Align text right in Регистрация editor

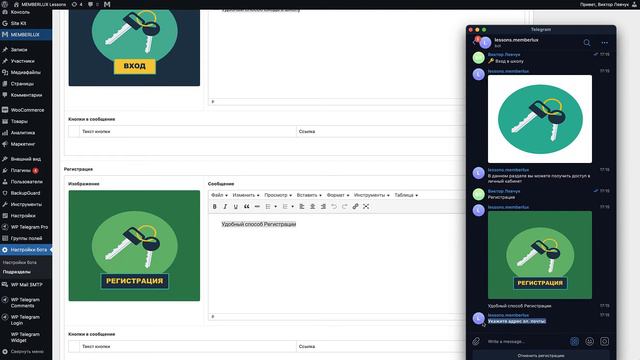point(323,207)
